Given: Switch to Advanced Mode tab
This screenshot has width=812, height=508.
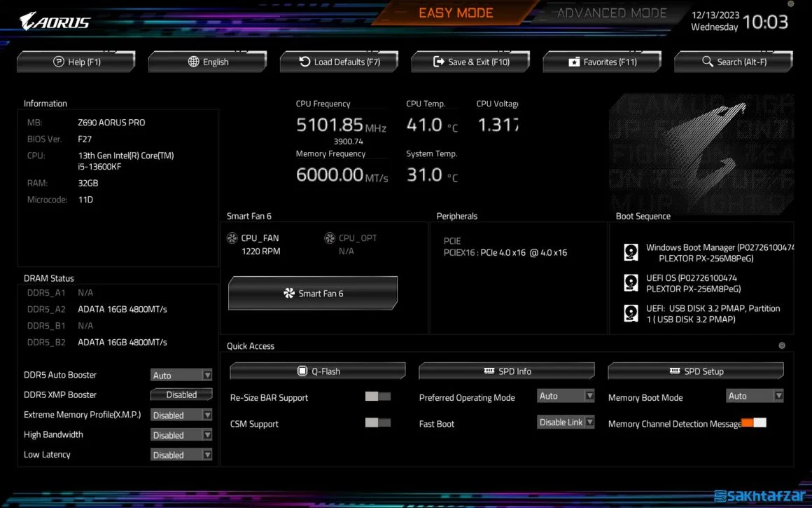Looking at the screenshot, I should pos(612,13).
